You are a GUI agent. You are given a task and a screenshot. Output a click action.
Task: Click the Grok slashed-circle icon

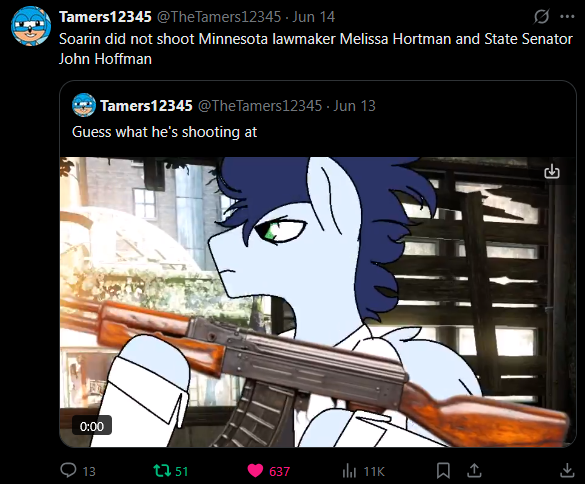(x=541, y=16)
